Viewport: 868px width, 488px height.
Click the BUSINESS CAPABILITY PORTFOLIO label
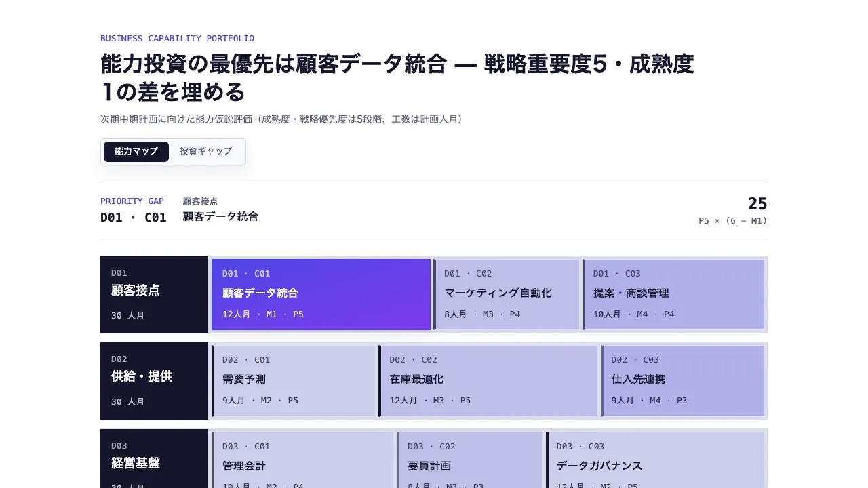click(x=177, y=39)
